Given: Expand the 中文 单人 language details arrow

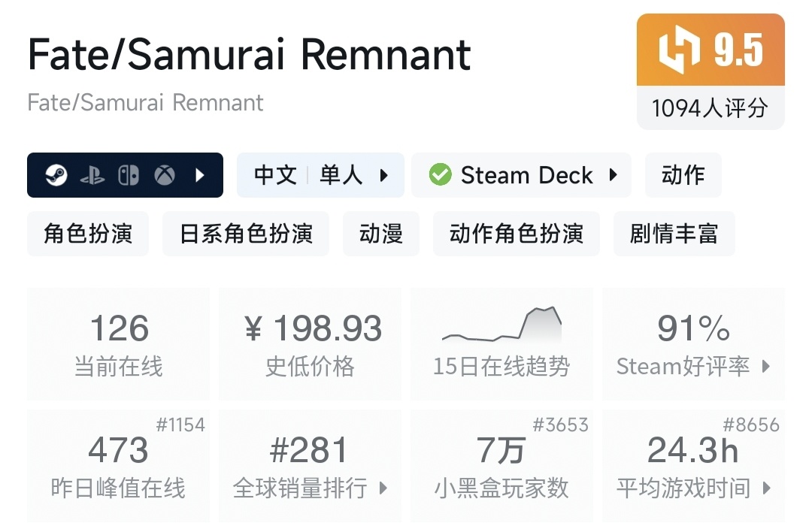Looking at the screenshot, I should (x=384, y=176).
